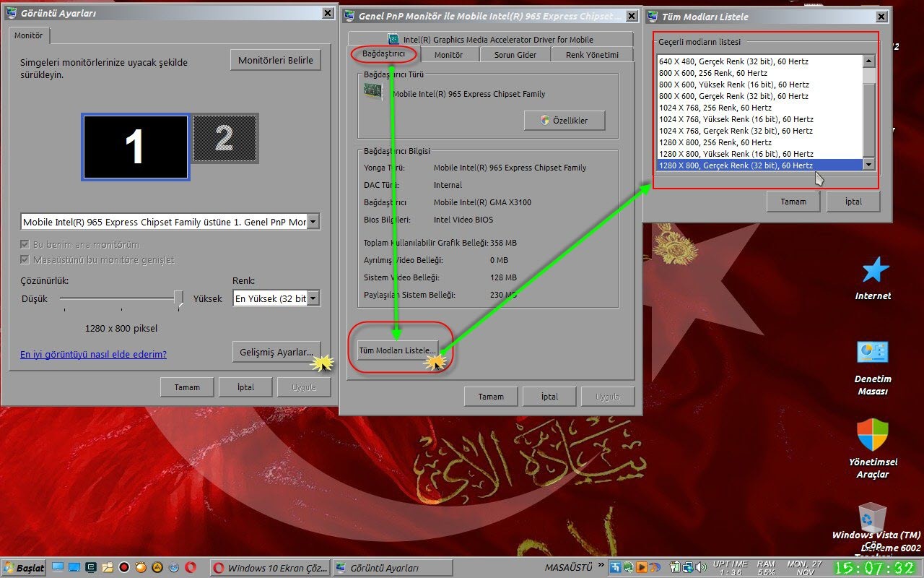Switch to Monitör tab in adapter properties
The height and width of the screenshot is (578, 924).
(x=448, y=55)
